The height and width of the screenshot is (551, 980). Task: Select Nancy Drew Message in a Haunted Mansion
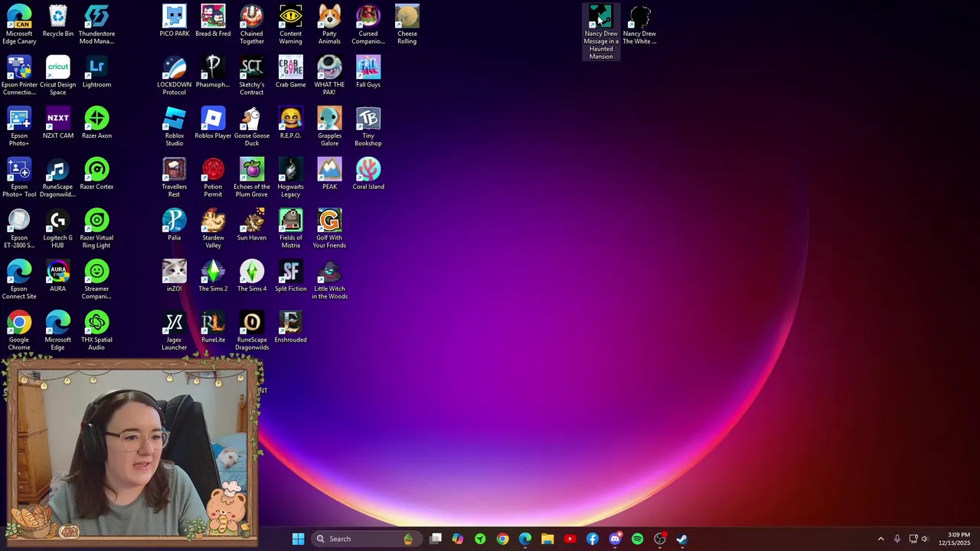[x=601, y=32]
